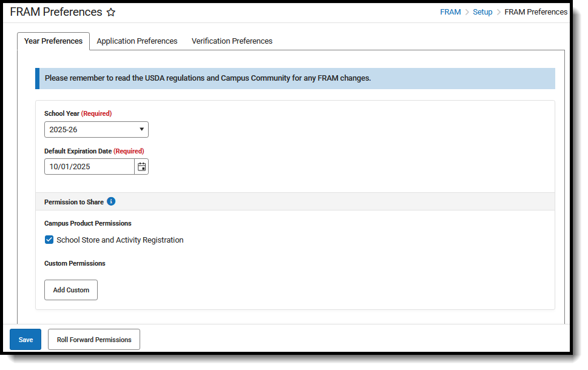Image resolution: width=588 pixels, height=370 pixels.
Task: Select the Year Preferences tab
Action: pyautogui.click(x=53, y=41)
